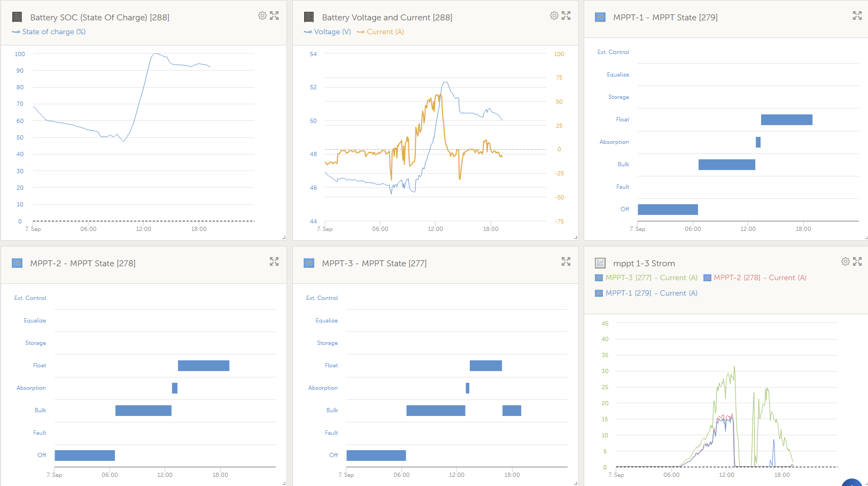Click the Bulk state bar in MPPT-2 chart
868x486 pixels.
143,410
